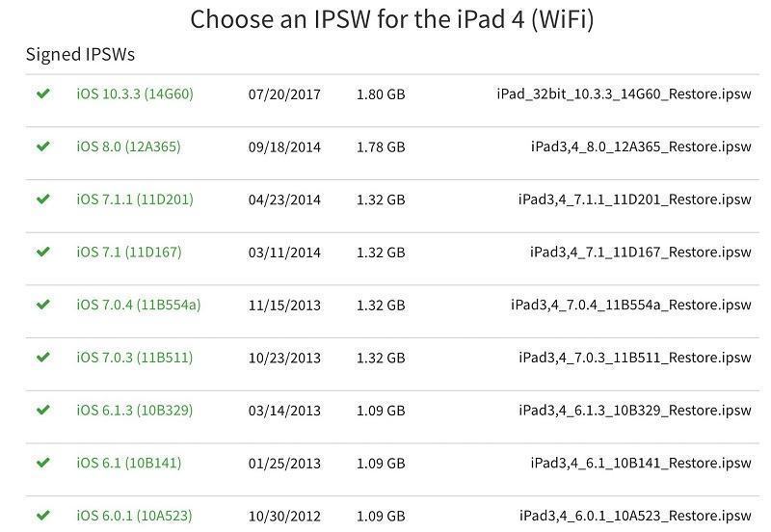Click the green checkmark beside iOS 7.1 (11D167)
The image size is (771, 532).
point(42,252)
